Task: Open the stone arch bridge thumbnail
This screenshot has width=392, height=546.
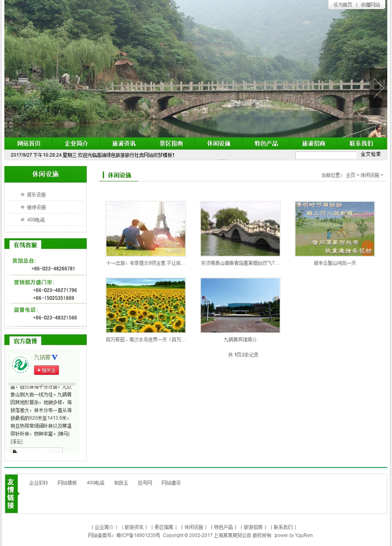Action: 240,228
